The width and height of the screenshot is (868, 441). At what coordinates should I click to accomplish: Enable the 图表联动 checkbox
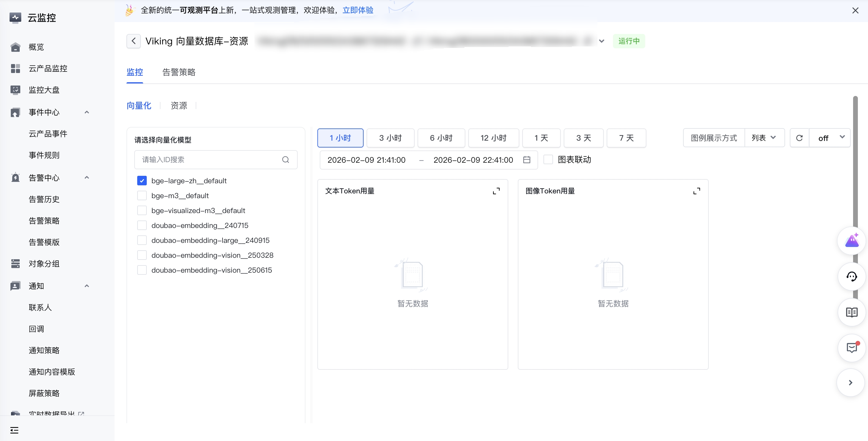pos(548,160)
